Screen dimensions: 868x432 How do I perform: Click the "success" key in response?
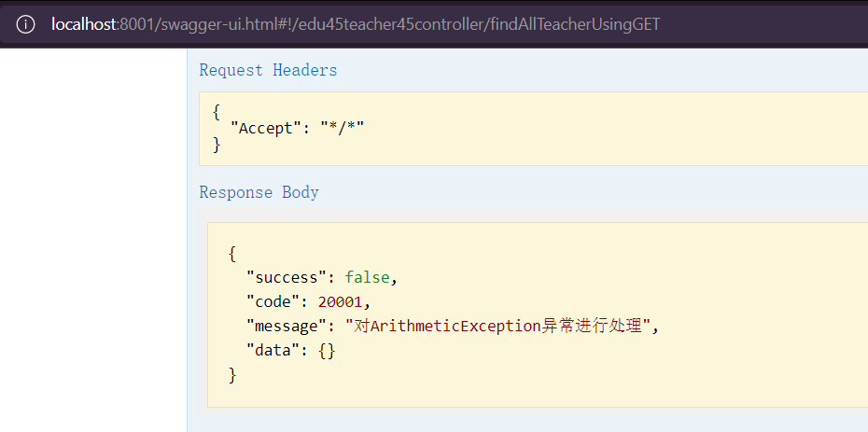pyautogui.click(x=287, y=277)
